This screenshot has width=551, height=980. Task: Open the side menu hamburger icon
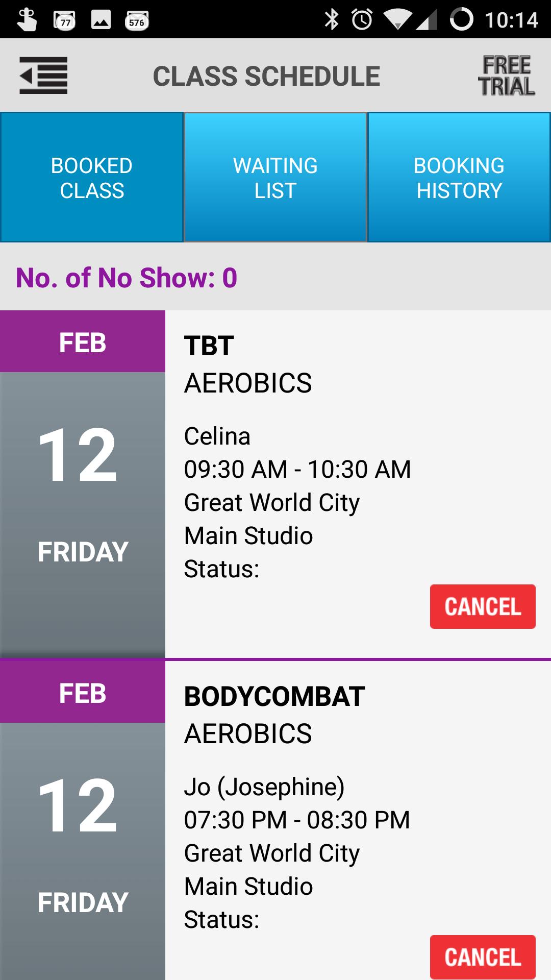[43, 76]
